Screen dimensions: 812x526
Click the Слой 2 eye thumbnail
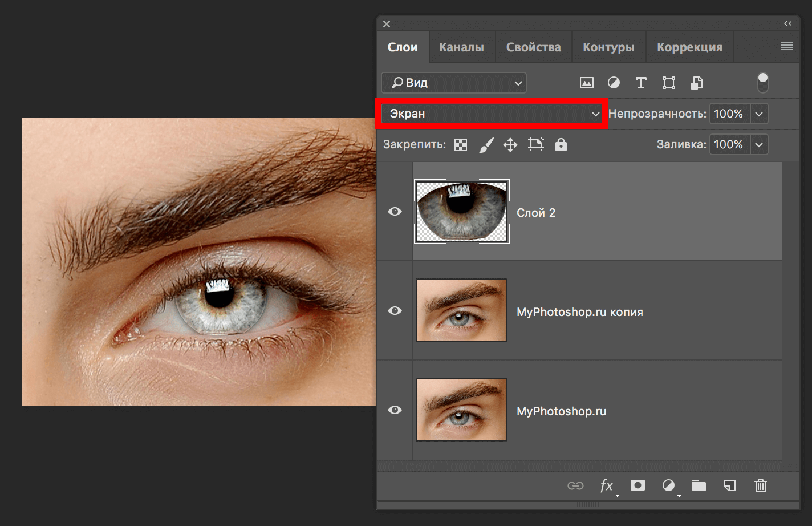[x=462, y=212]
